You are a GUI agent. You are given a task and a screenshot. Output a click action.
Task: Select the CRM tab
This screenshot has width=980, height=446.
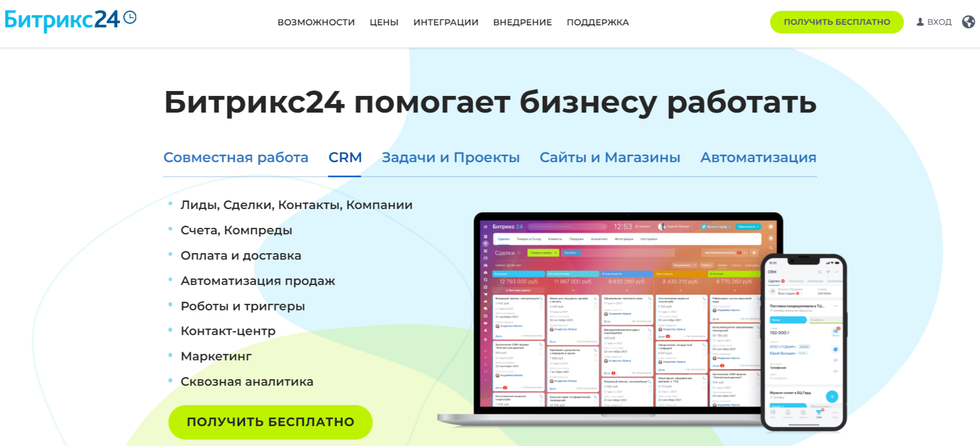click(x=345, y=157)
